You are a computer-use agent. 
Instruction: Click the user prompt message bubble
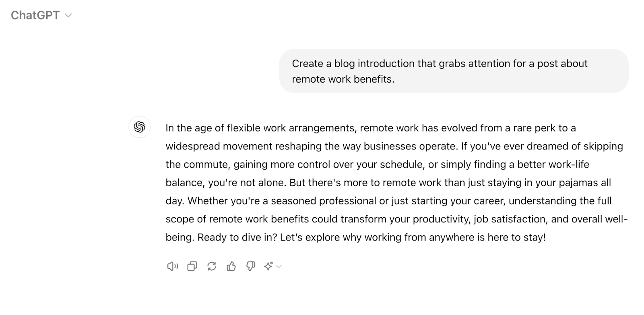(454, 71)
